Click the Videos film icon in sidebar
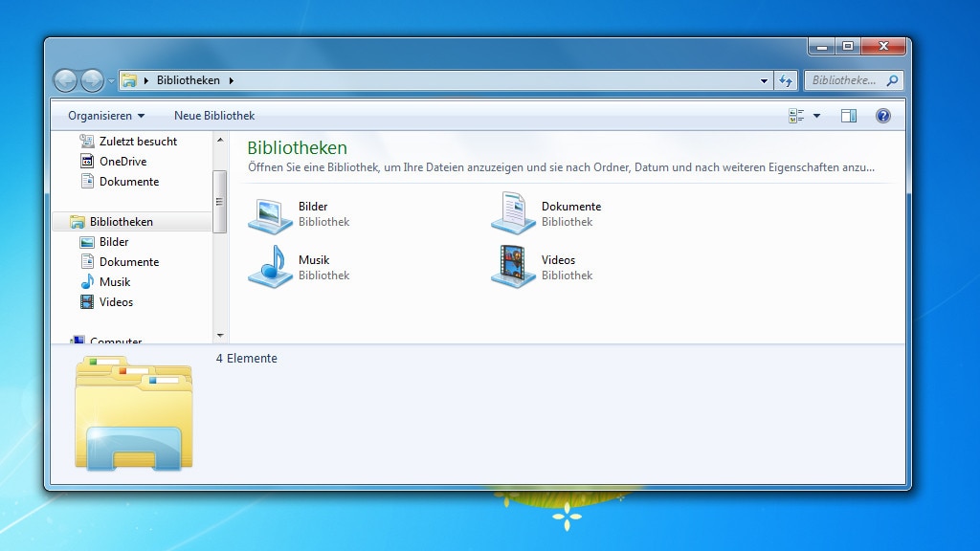This screenshot has width=980, height=551. (x=87, y=301)
